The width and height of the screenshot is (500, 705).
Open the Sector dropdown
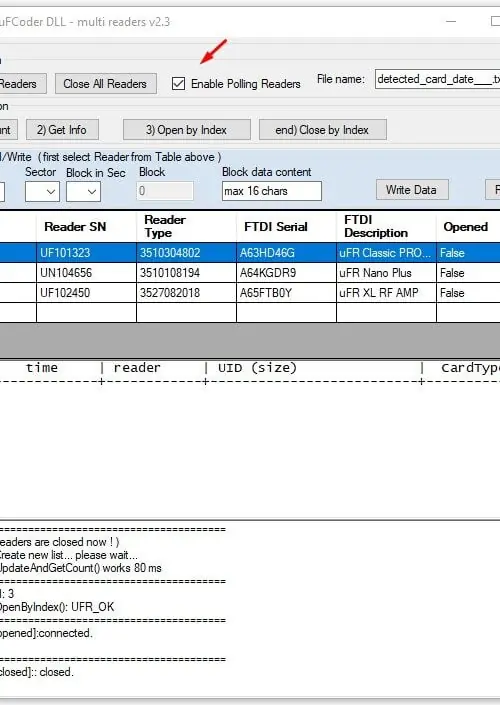(42, 192)
